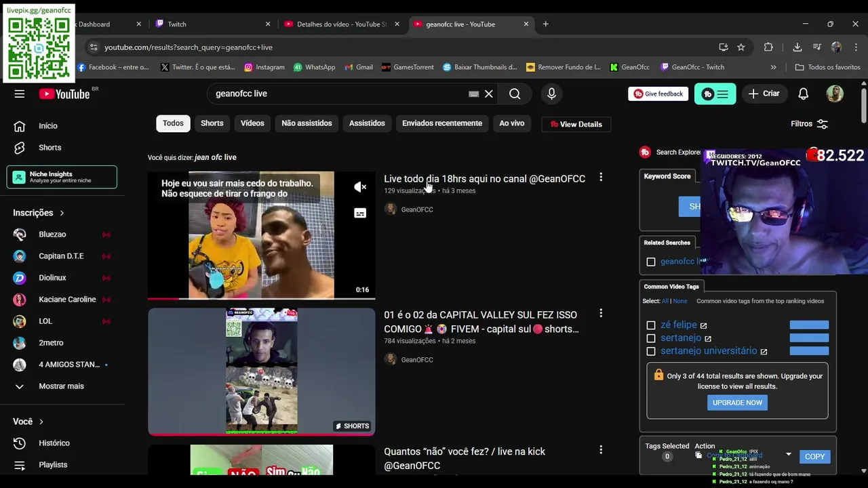868x488 pixels.
Task: Open a new browser tab
Action: click(545, 24)
